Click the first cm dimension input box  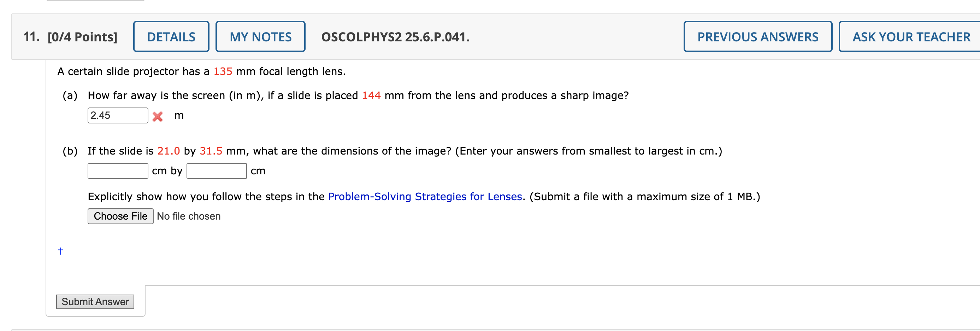118,171
